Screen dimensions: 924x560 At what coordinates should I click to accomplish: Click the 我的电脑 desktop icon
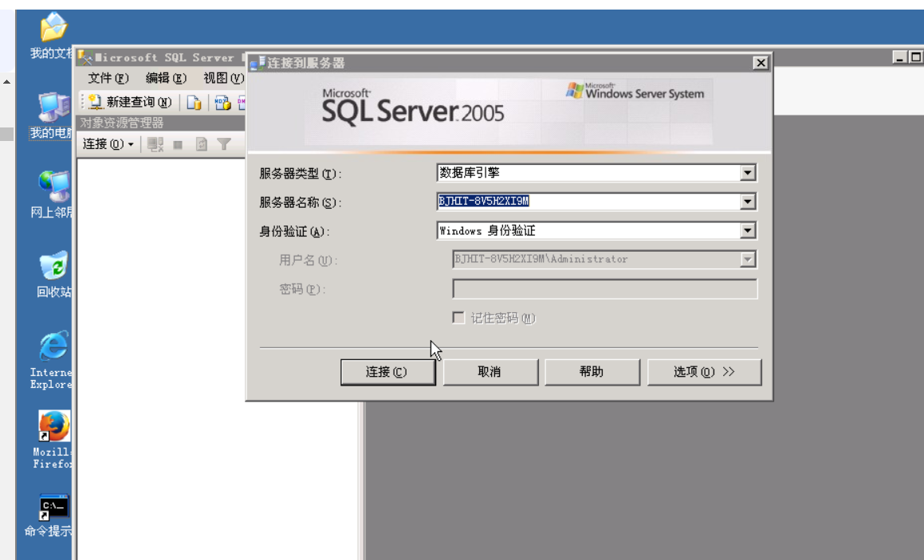pyautogui.click(x=53, y=116)
